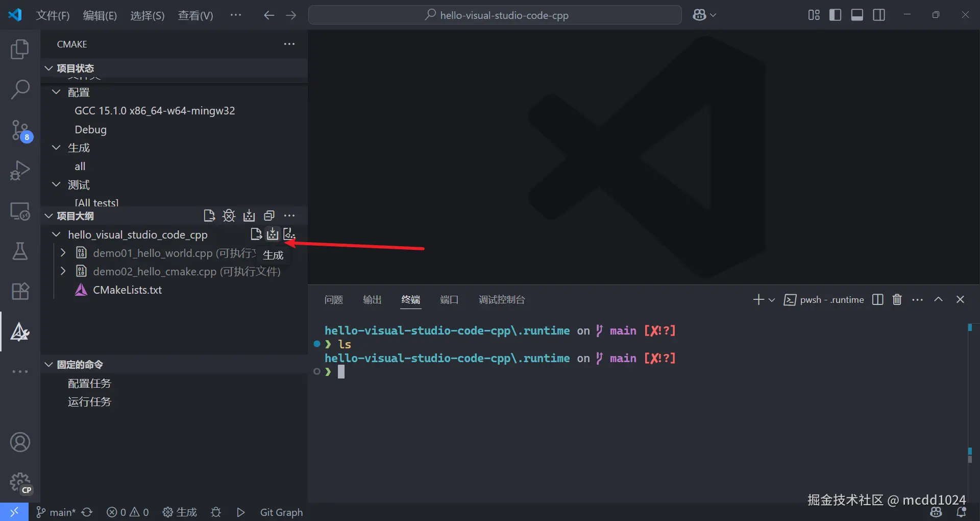The image size is (980, 521).
Task: Select the CMake view in activity bar
Action: (20, 331)
